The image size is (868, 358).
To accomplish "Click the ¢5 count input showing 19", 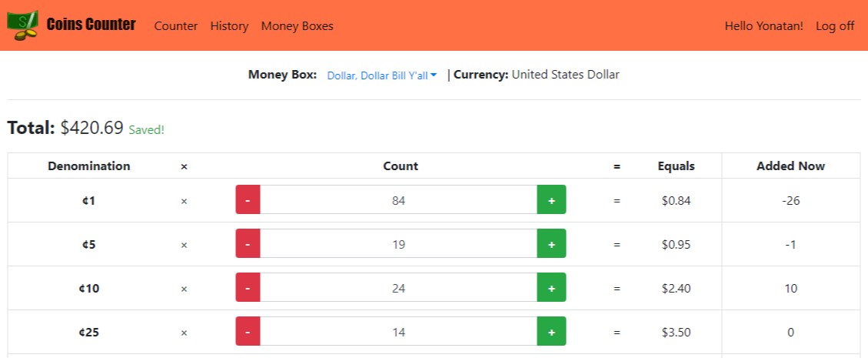I will pyautogui.click(x=398, y=245).
